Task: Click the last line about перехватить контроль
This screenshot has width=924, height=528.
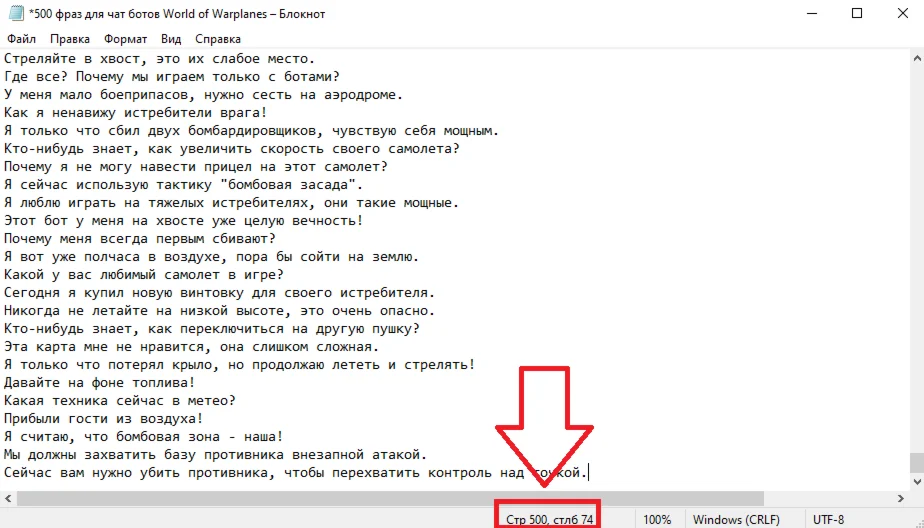Action: coord(296,473)
